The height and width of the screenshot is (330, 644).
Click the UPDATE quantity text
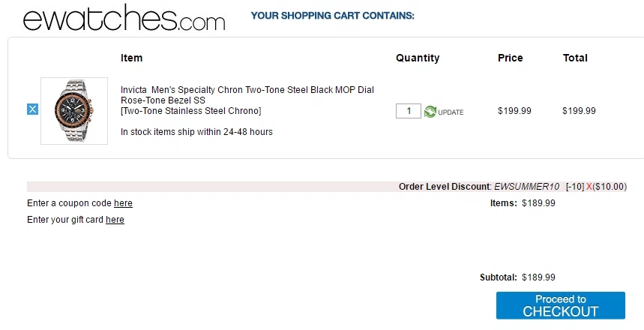click(x=451, y=112)
